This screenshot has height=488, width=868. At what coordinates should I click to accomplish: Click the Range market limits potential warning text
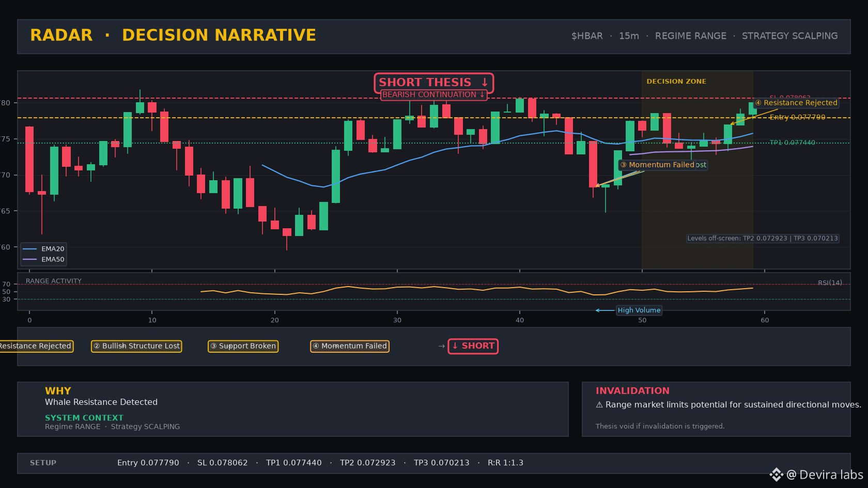[733, 405]
